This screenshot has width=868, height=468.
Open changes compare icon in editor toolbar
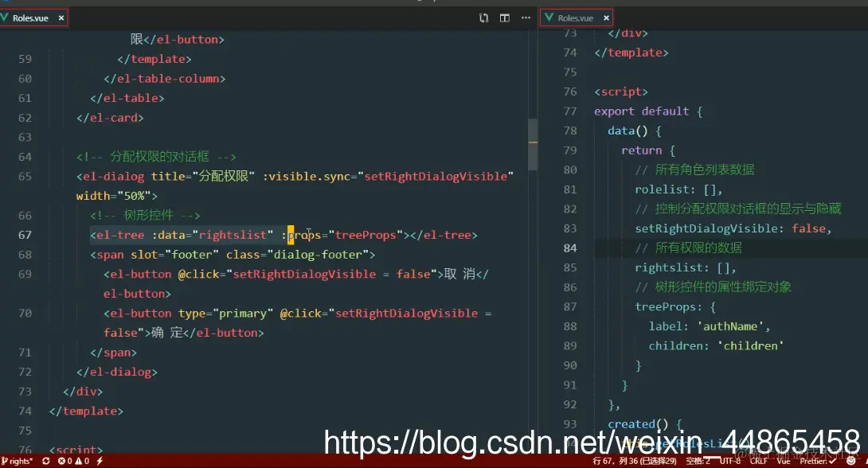484,18
